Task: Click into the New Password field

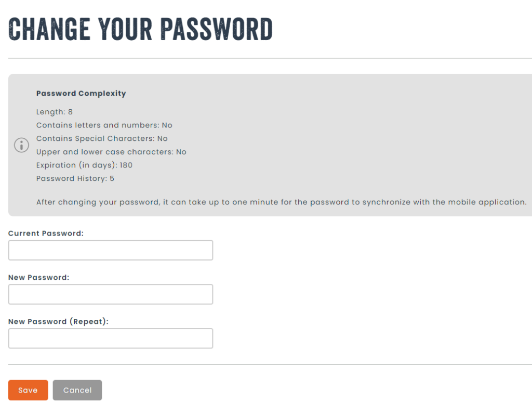Action: coord(111,294)
